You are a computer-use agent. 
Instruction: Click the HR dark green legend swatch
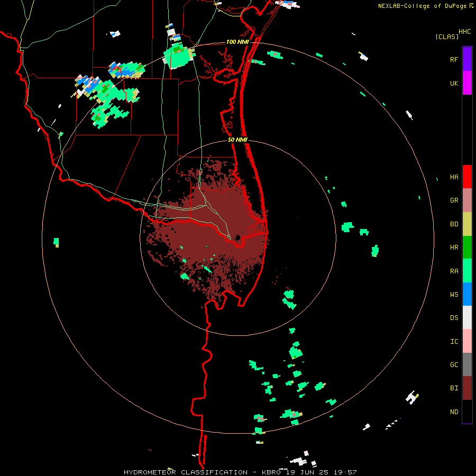467,247
